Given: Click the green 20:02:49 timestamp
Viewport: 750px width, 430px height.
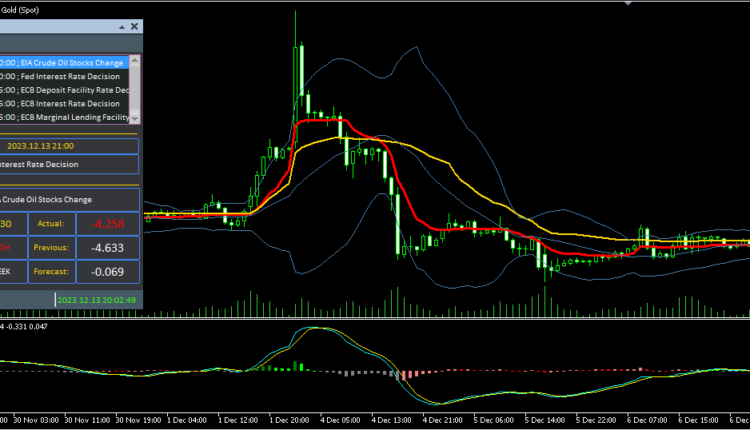Looking at the screenshot, I should click(98, 299).
